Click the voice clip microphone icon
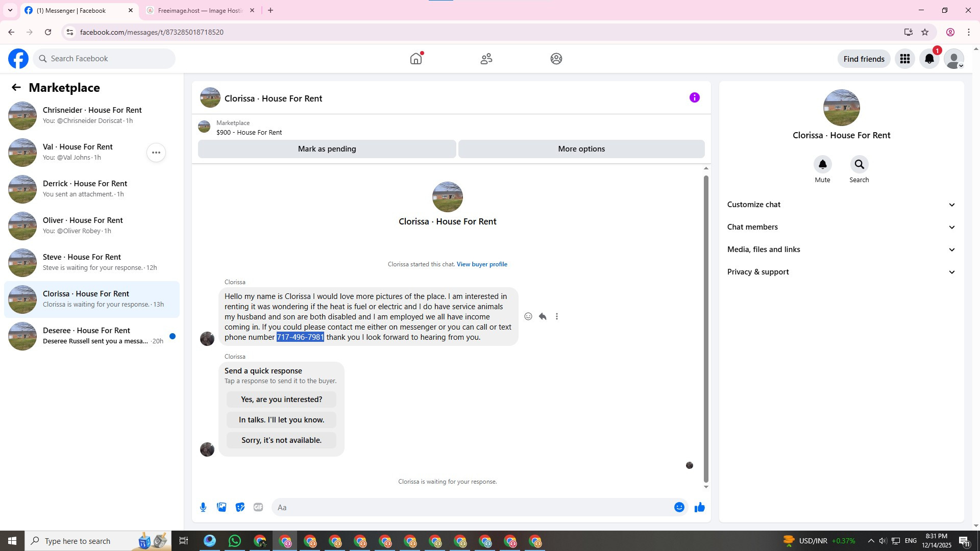This screenshot has height=551, width=980. pyautogui.click(x=203, y=507)
